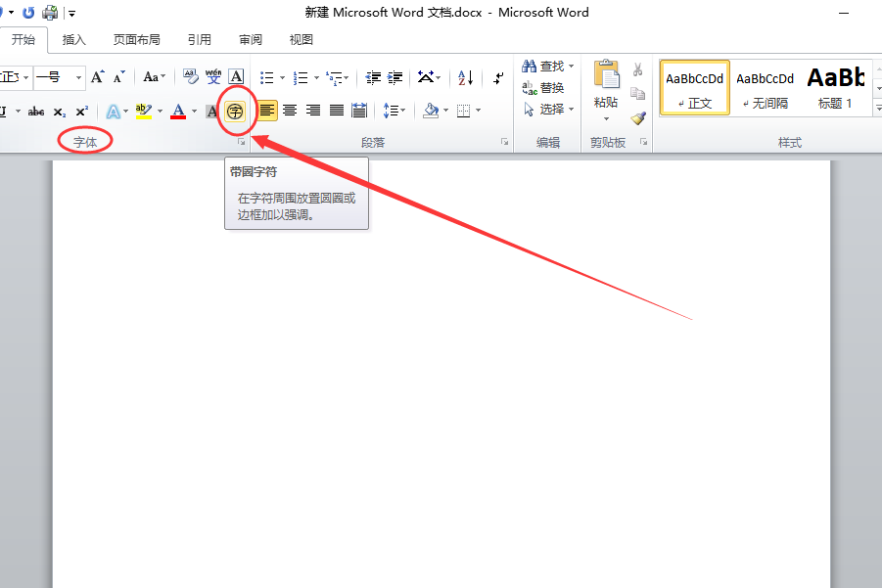Click the Decrease Indent icon
The height and width of the screenshot is (588, 882).
(x=372, y=77)
